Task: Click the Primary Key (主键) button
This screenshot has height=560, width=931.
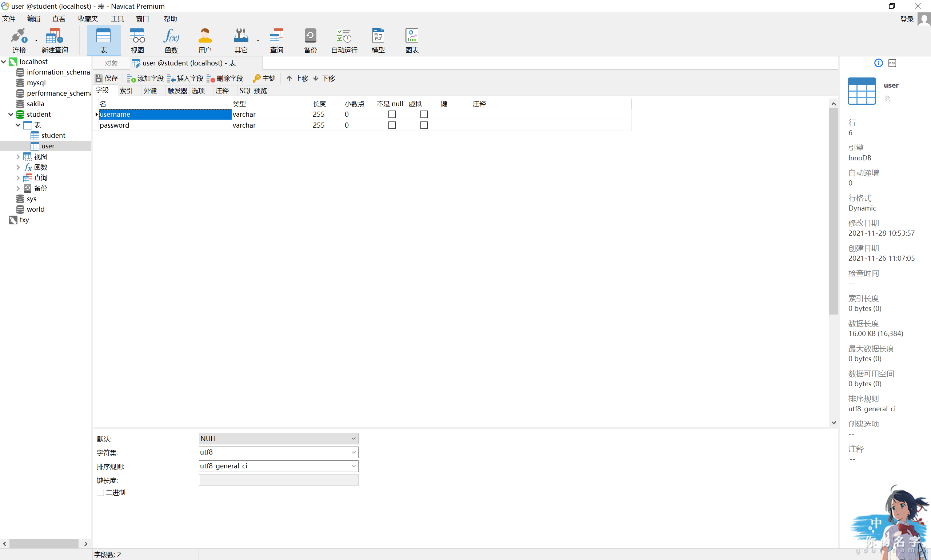Action: tap(264, 78)
